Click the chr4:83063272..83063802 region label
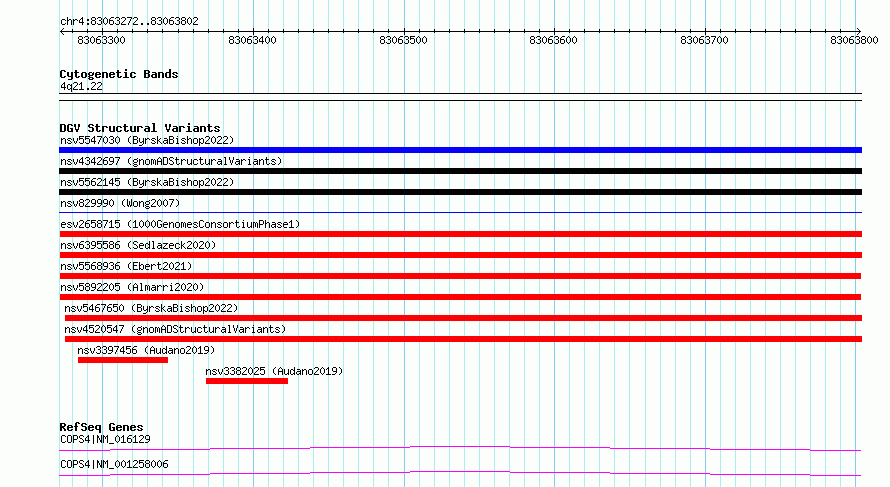 [129, 22]
